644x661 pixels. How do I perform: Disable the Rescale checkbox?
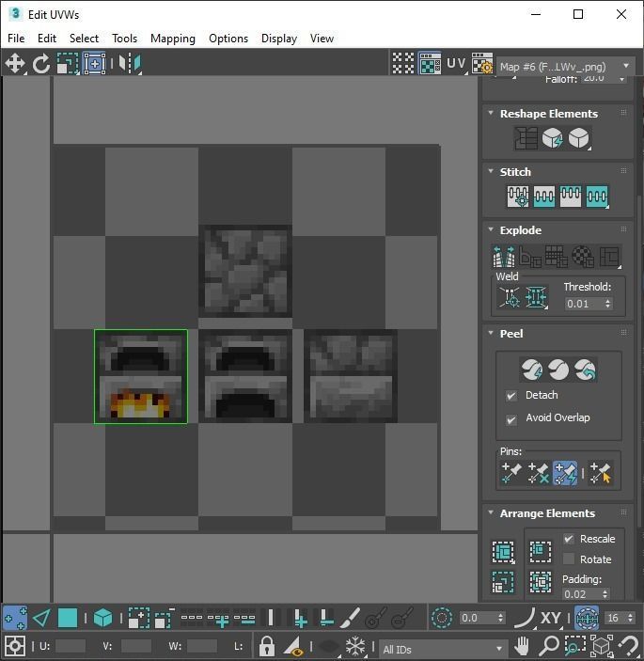point(569,539)
